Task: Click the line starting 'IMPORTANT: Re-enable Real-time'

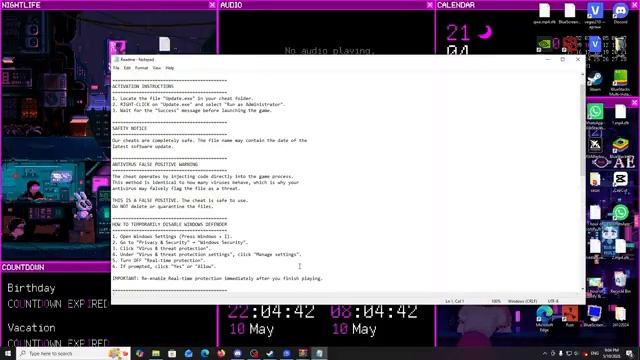Action: coord(218,278)
